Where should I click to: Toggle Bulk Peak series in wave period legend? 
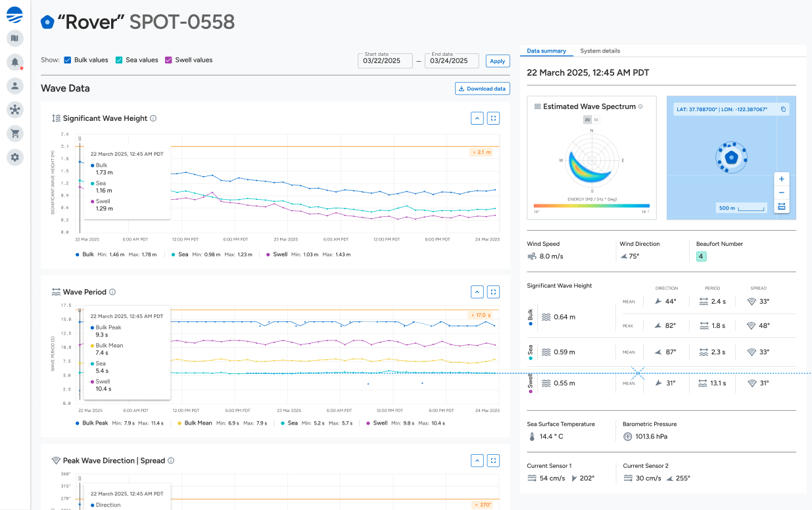[92, 423]
